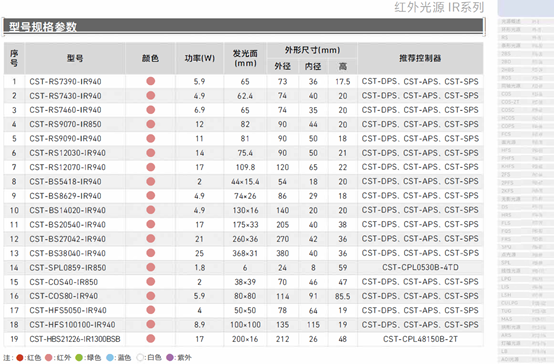Click the white 白色 legend circle
Image resolution: width=554 pixels, height=364 pixels.
(x=140, y=358)
